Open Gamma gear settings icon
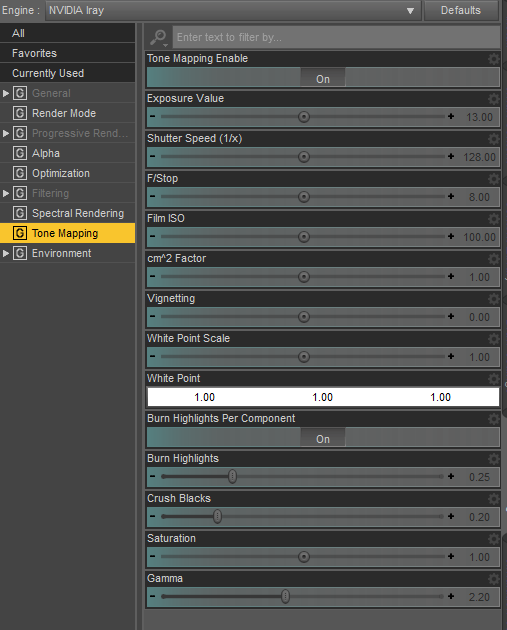The height and width of the screenshot is (630, 507). tap(493, 579)
